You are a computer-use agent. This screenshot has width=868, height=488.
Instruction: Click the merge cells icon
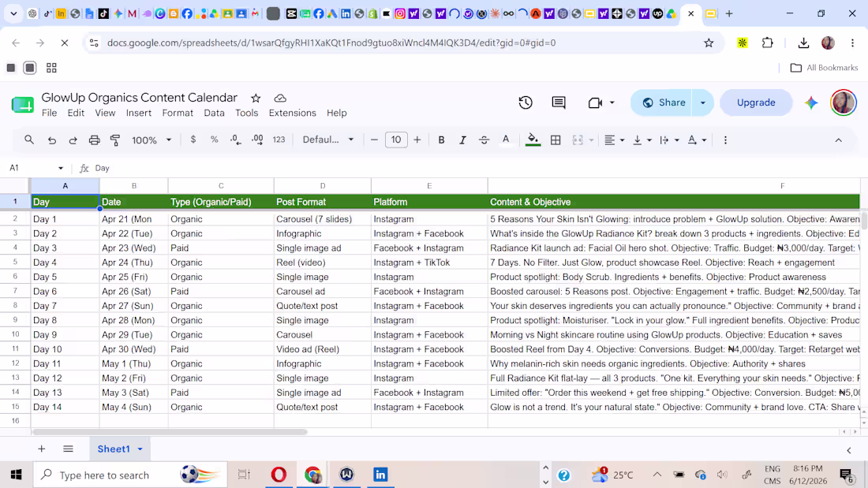[x=578, y=140]
